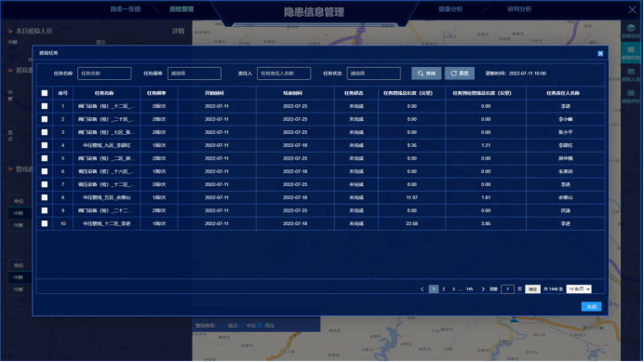Open the 任务频率 请选择 dropdown
Viewport: 644px width, 362px height.
195,74
